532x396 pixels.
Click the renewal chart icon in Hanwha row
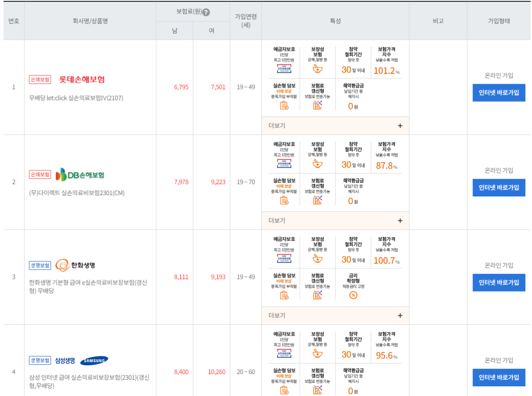coord(318,295)
